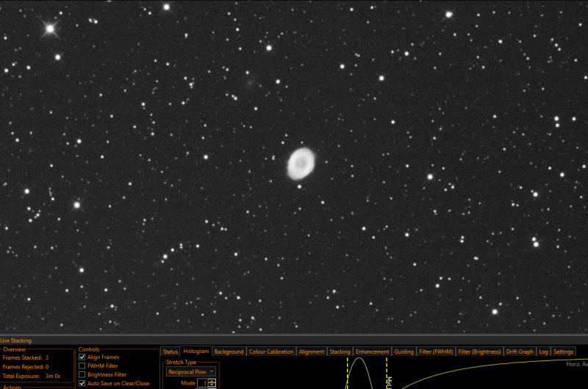Image resolution: width=588 pixels, height=389 pixels.
Task: Switch to the Stacking tab
Action: 340,351
